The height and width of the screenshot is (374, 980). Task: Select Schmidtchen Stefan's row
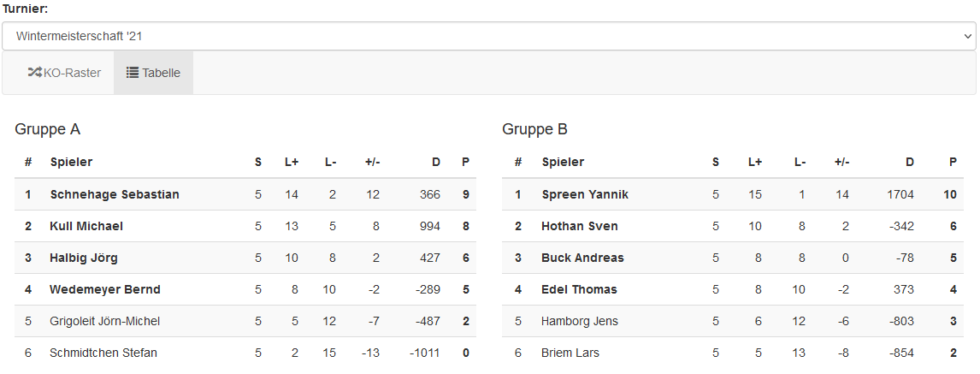(103, 353)
